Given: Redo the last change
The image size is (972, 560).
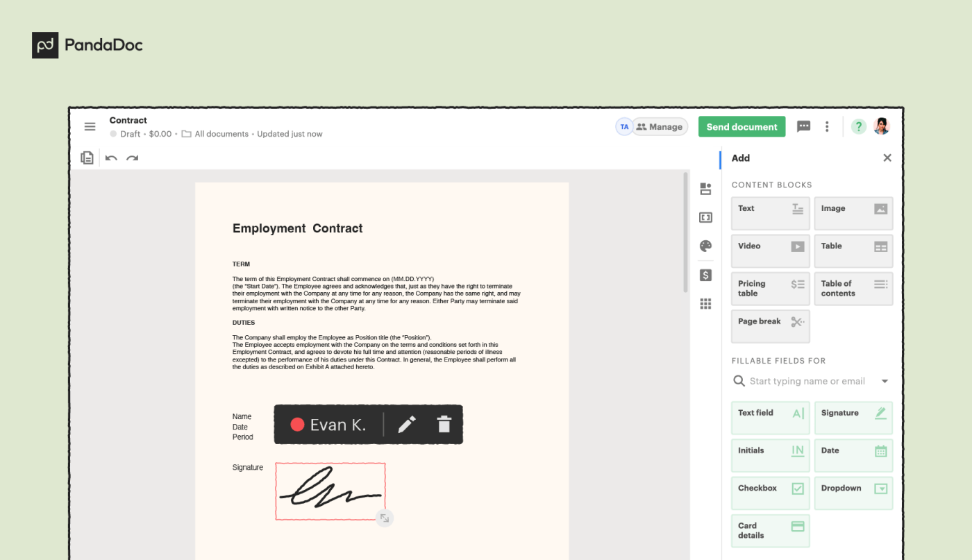Looking at the screenshot, I should pos(133,158).
